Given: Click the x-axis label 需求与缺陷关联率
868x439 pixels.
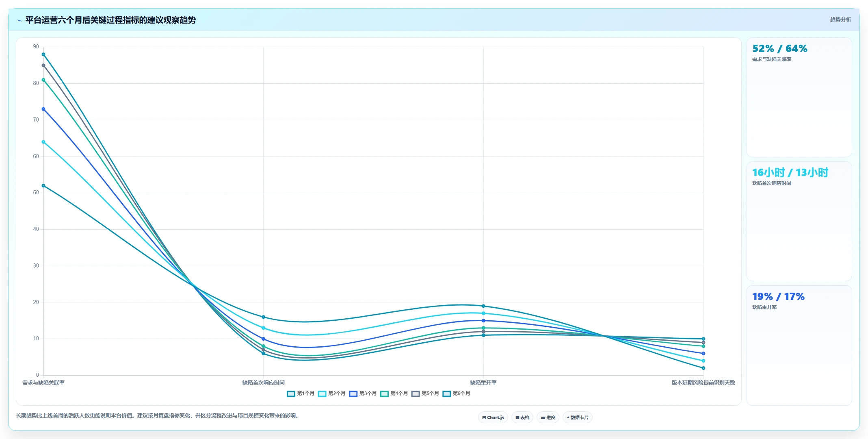Looking at the screenshot, I should (x=43, y=383).
